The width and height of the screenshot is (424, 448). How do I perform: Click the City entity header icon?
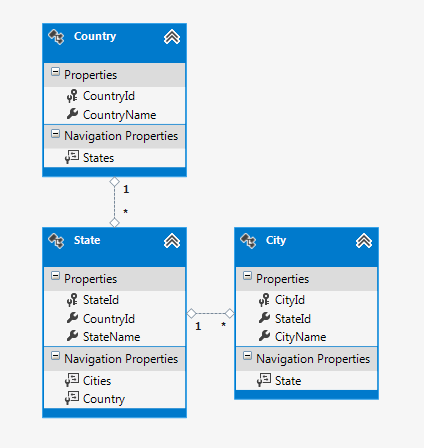tap(248, 241)
